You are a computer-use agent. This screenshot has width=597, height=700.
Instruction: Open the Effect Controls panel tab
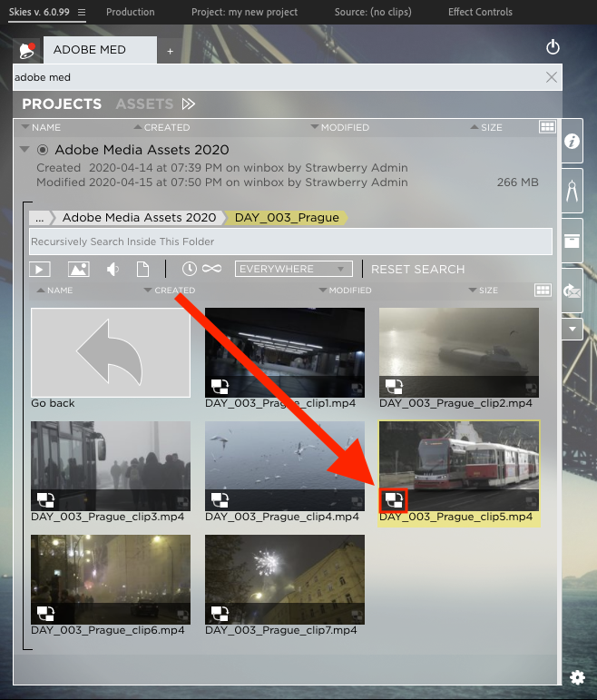[480, 13]
